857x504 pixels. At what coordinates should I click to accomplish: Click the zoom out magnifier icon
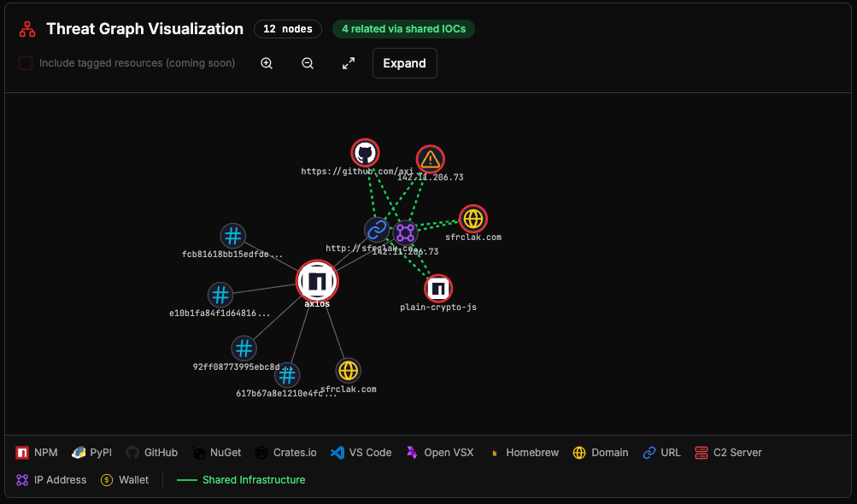308,63
